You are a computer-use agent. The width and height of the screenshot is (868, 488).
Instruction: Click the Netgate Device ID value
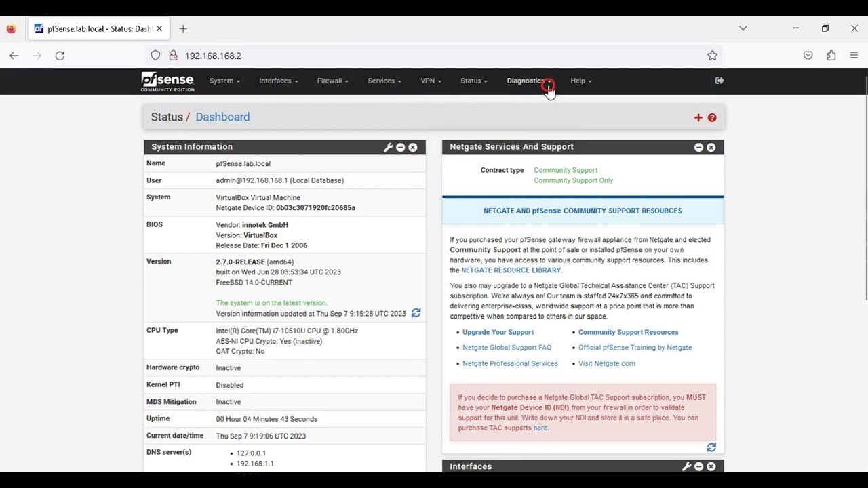tap(315, 208)
